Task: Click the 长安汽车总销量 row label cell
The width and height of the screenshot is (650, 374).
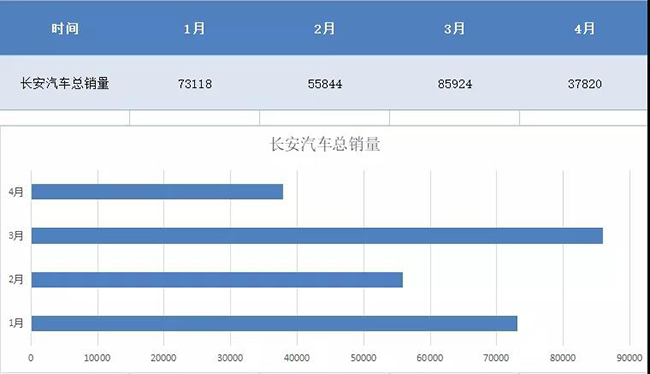Action: [65, 83]
